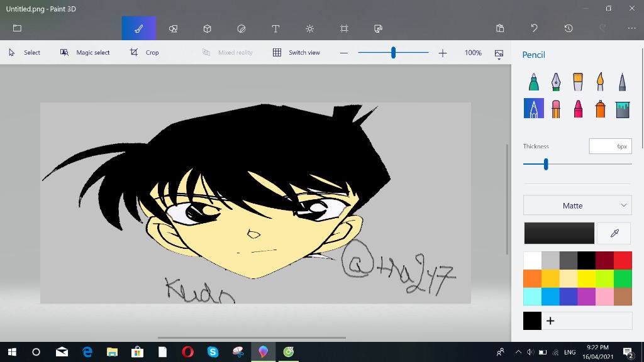Select the Pencil brush
Screen dimensions: 644x362
(x=533, y=108)
